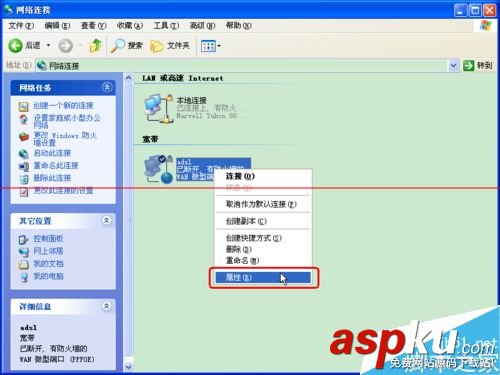Image resolution: width=500 pixels, height=375 pixels.
Task: Select the 本地连接 network icon
Action: (158, 108)
